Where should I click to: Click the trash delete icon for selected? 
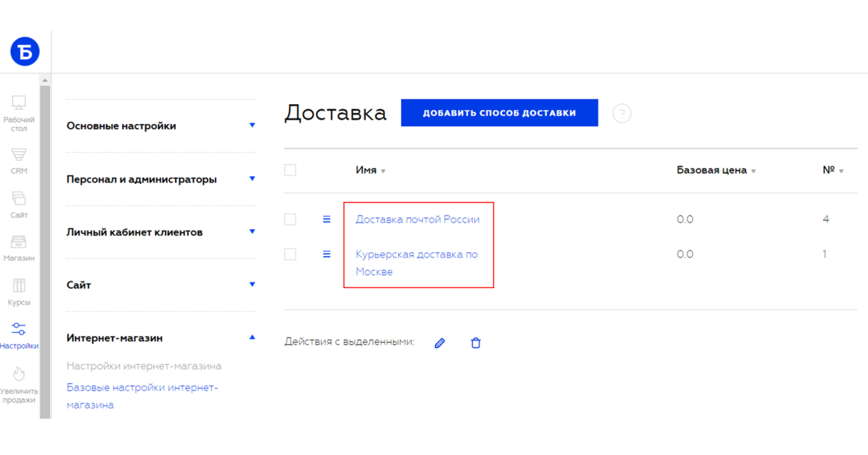(475, 343)
